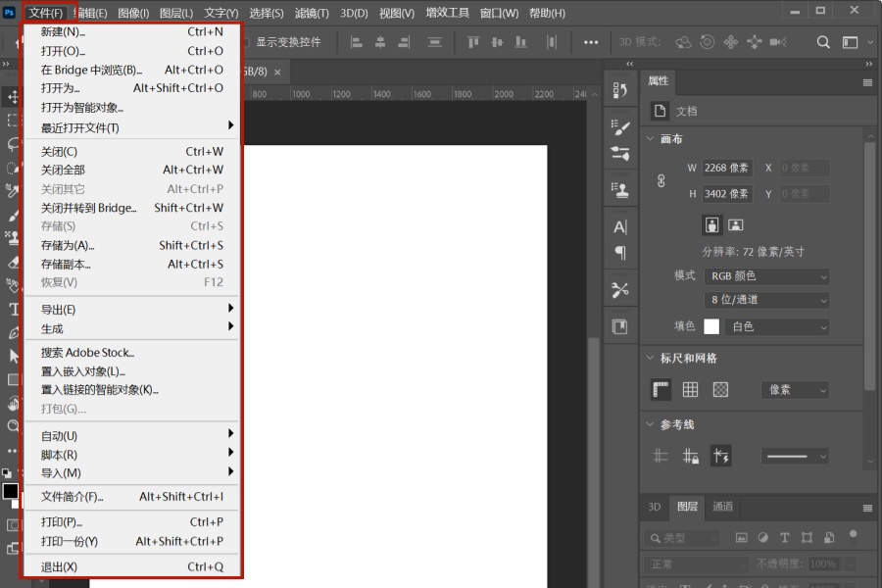
Task: Click the white 填色 color swatch
Action: (711, 327)
